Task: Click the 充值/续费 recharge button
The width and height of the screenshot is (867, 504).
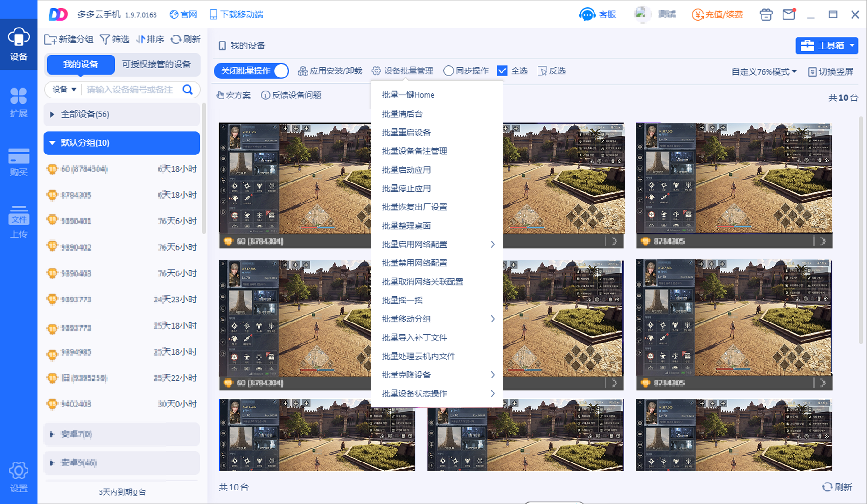Action: coord(718,14)
